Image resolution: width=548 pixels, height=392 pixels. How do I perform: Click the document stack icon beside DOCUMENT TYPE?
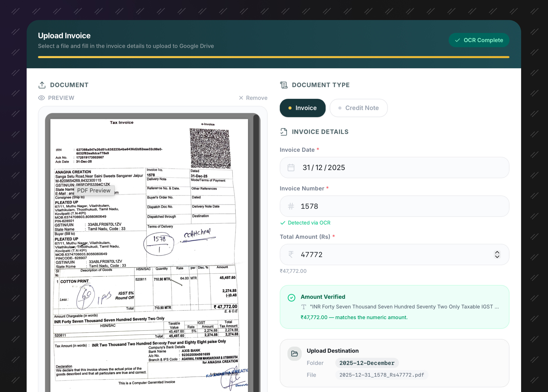[284, 85]
